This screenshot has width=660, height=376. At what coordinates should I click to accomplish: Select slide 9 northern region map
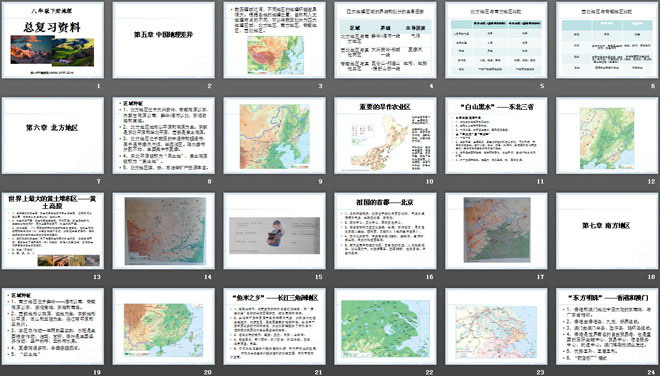click(x=274, y=136)
